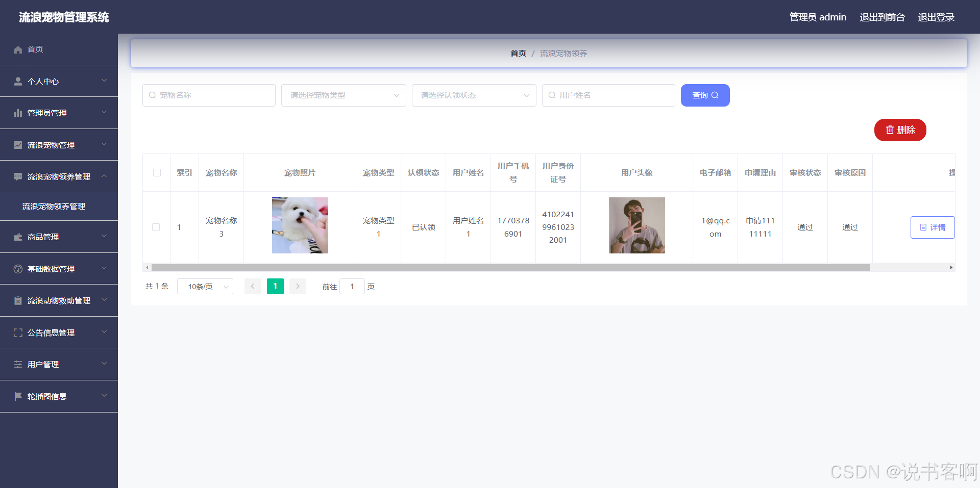Viewport: 980px width, 488px height.
Task: Click the chart icon for 流浪宠物管理
Action: (x=18, y=145)
